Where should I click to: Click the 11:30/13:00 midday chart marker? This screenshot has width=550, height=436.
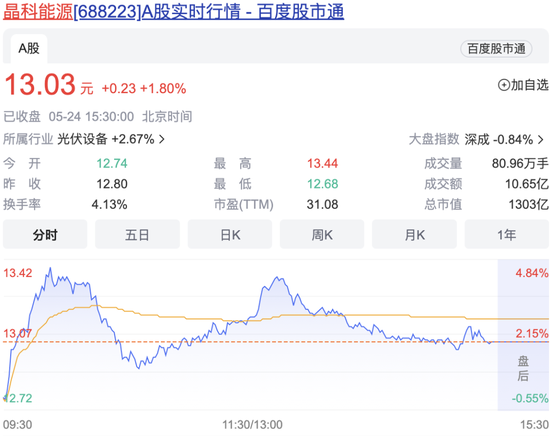(x=252, y=425)
